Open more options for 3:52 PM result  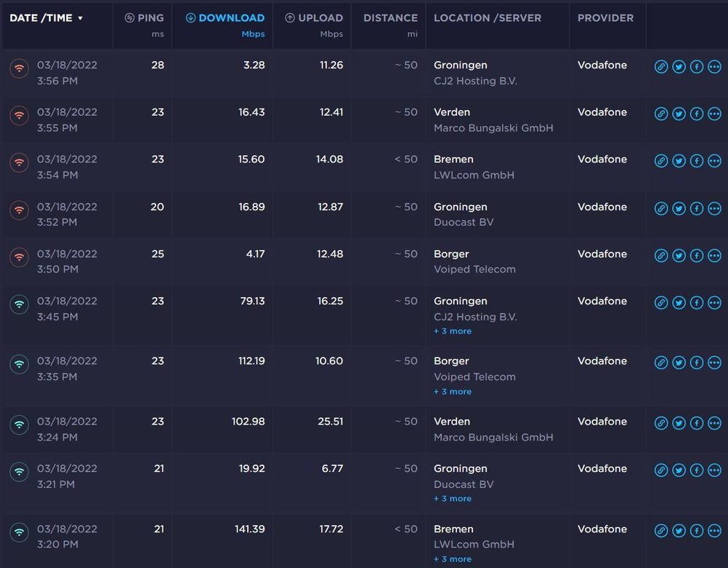pyautogui.click(x=715, y=208)
